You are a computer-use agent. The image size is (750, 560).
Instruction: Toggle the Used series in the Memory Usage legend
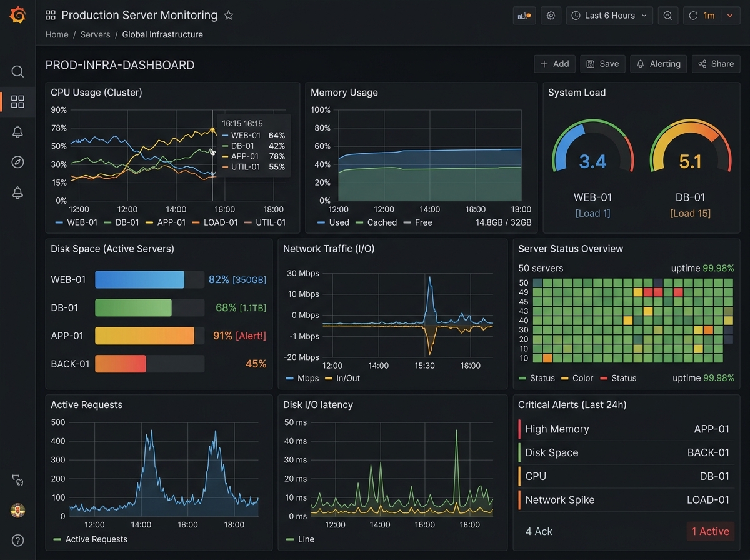coord(333,222)
